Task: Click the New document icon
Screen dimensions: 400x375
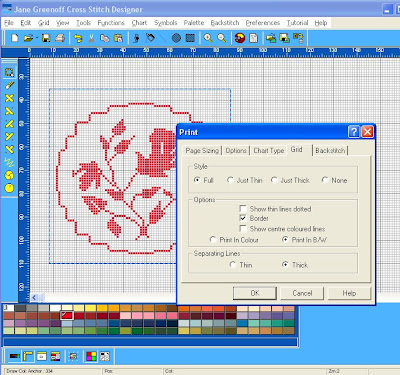Action: tap(15, 38)
